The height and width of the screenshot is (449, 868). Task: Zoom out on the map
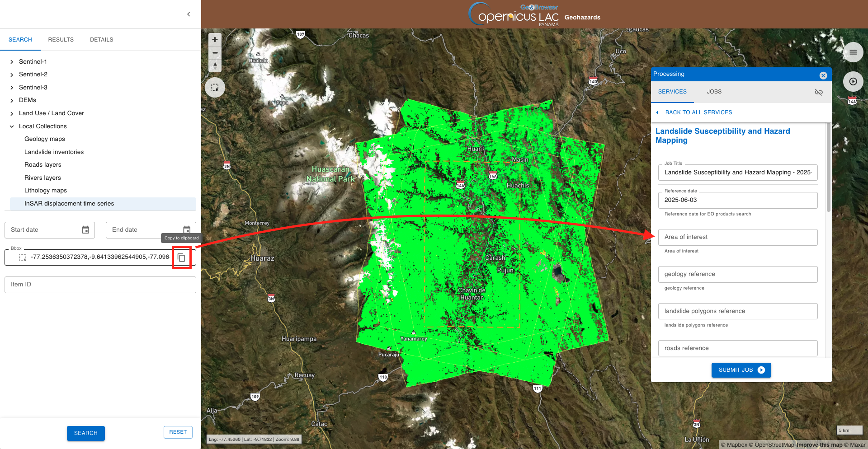point(215,53)
